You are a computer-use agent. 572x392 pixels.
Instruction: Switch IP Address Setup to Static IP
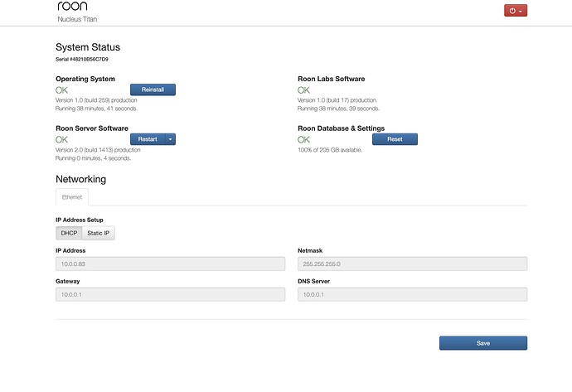[x=99, y=233]
